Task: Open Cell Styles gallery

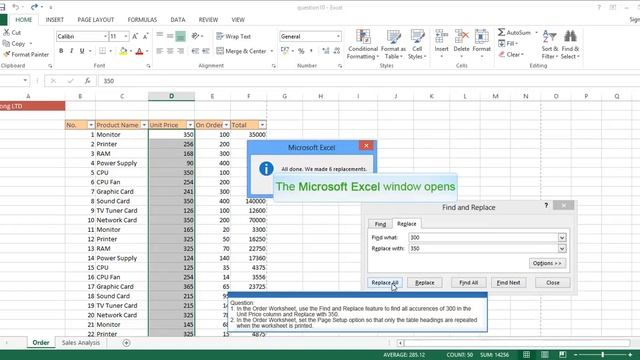Action: (x=417, y=44)
